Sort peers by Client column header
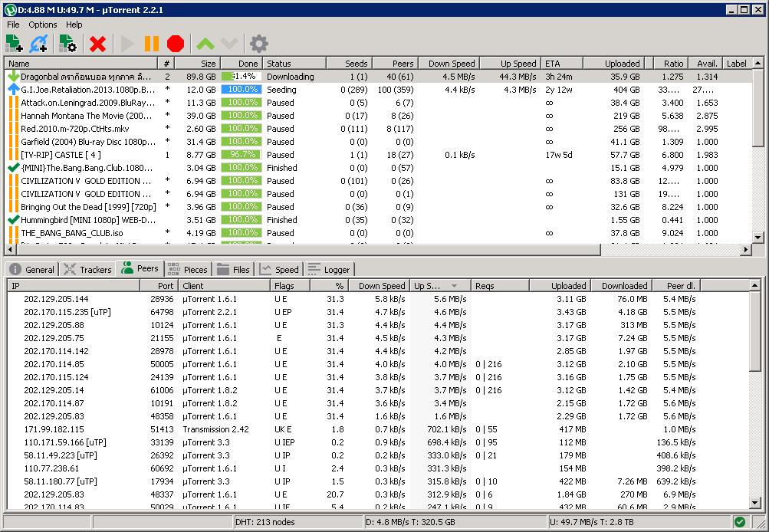The image size is (769, 532). pyautogui.click(x=224, y=285)
